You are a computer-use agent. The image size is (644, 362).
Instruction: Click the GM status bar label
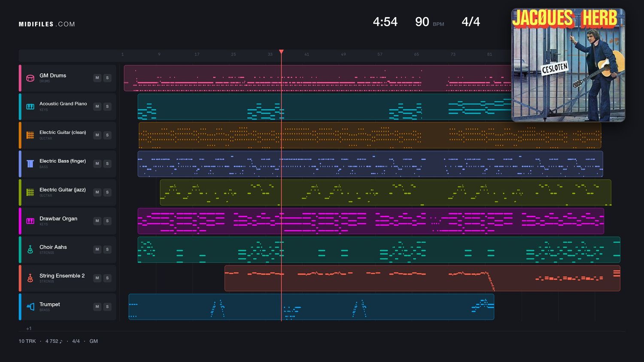click(94, 341)
